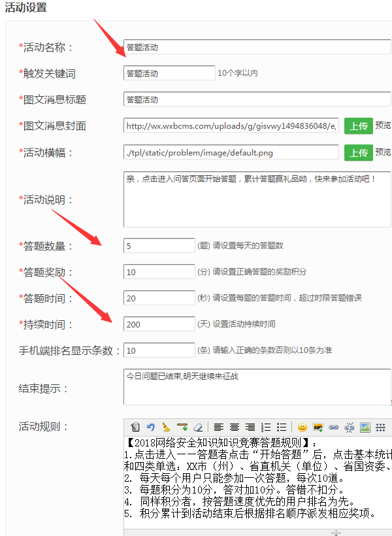
Task: Click the 答题数量 input field
Action: pos(159,246)
